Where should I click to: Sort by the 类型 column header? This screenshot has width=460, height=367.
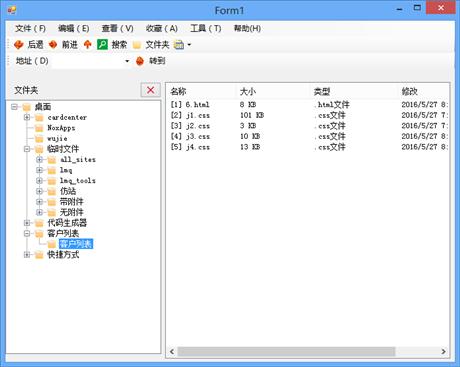(x=322, y=91)
